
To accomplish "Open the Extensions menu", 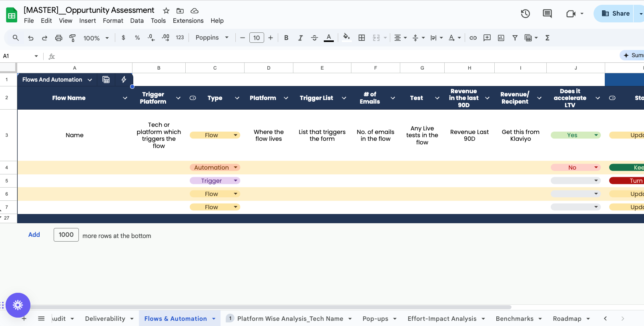I will [x=188, y=21].
